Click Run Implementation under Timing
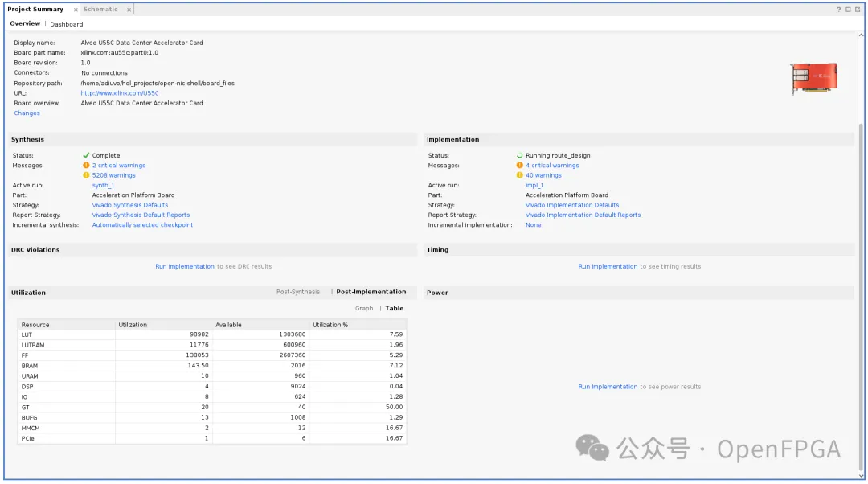868x484 pixels. coord(608,266)
